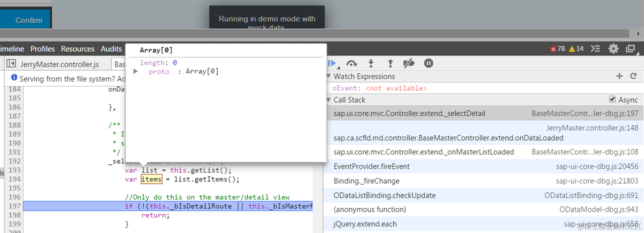This screenshot has height=233, width=644.
Task: Add a watch expression with plus icon
Action: [x=619, y=76]
